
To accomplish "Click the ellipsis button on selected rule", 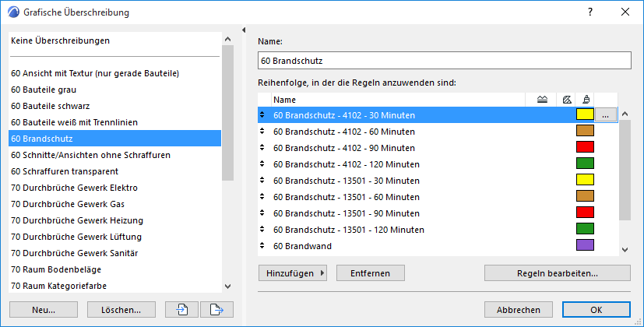I will pos(607,115).
